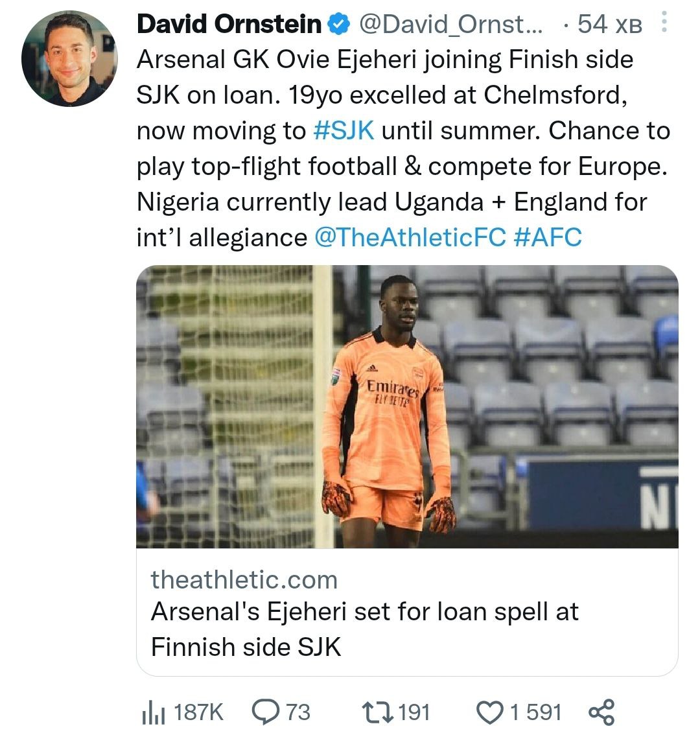Click the 1 591 likes count

(x=535, y=712)
